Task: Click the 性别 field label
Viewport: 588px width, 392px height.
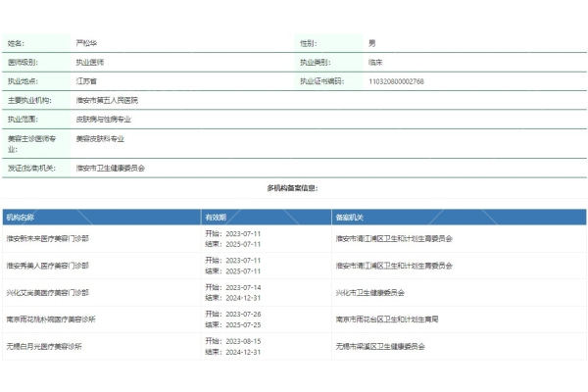Action: (x=309, y=43)
